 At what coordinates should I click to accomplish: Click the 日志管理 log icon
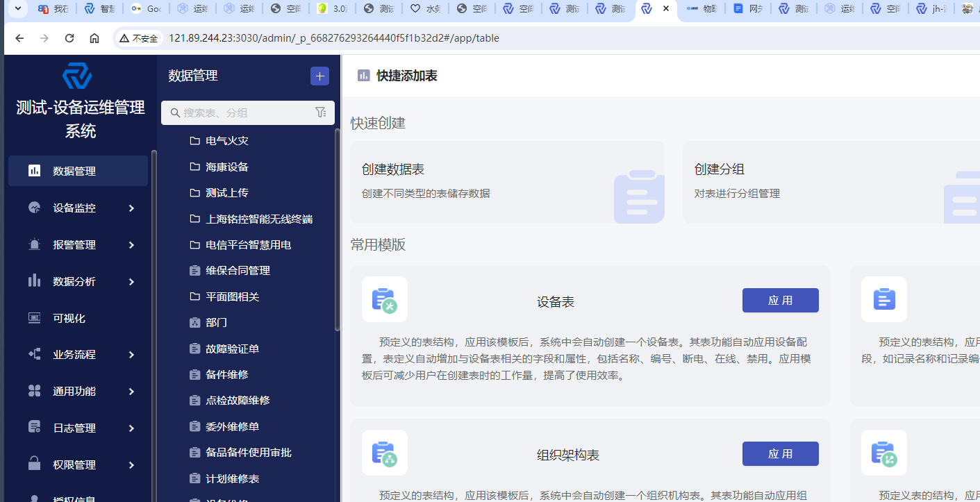coord(34,428)
